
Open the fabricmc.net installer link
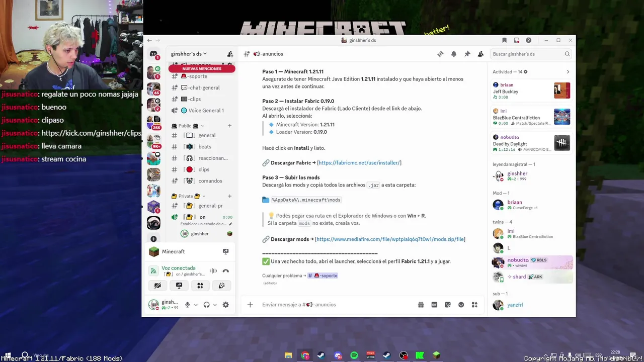[359, 163]
